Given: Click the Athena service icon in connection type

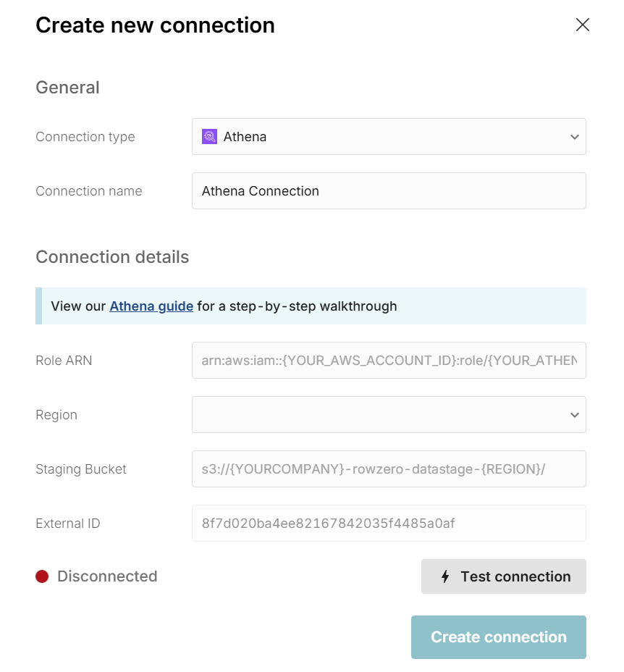Looking at the screenshot, I should tap(208, 136).
